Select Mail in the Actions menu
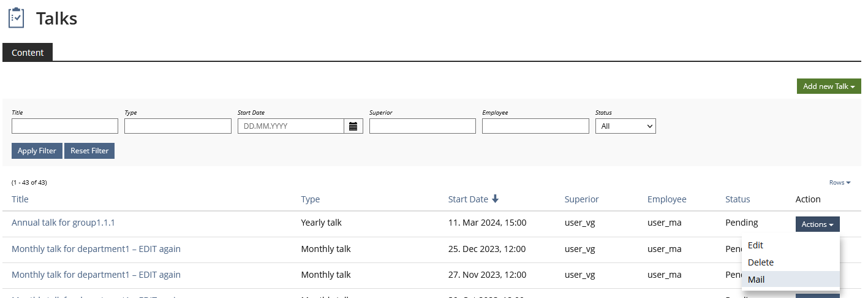Viewport: 868px width, 298px height. tap(756, 280)
